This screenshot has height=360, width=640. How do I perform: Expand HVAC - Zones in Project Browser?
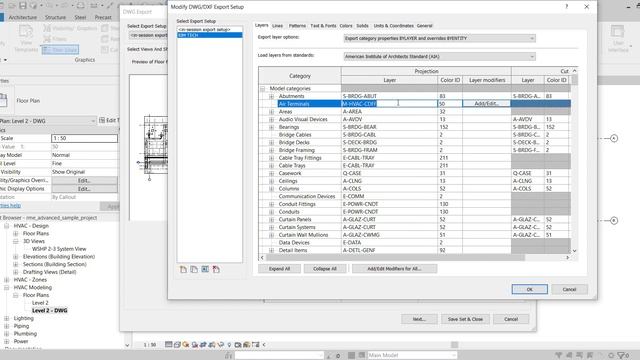[x=7, y=280]
